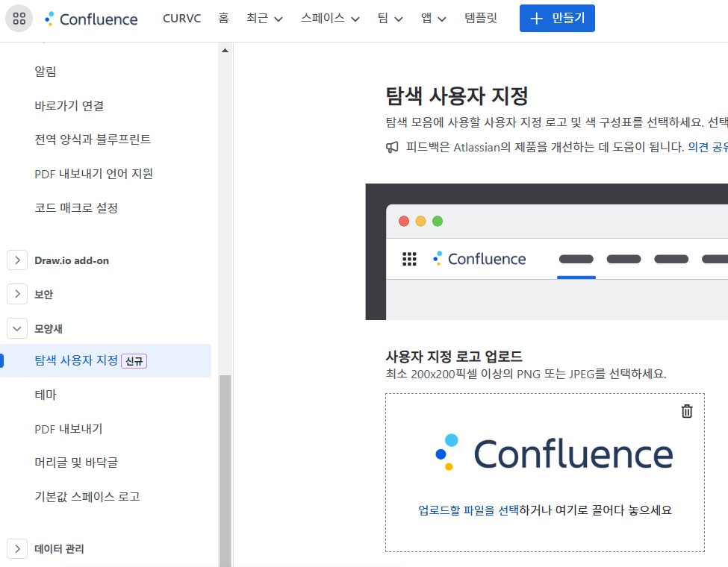Open 코드 매크로 설정 in sidebar

point(76,208)
